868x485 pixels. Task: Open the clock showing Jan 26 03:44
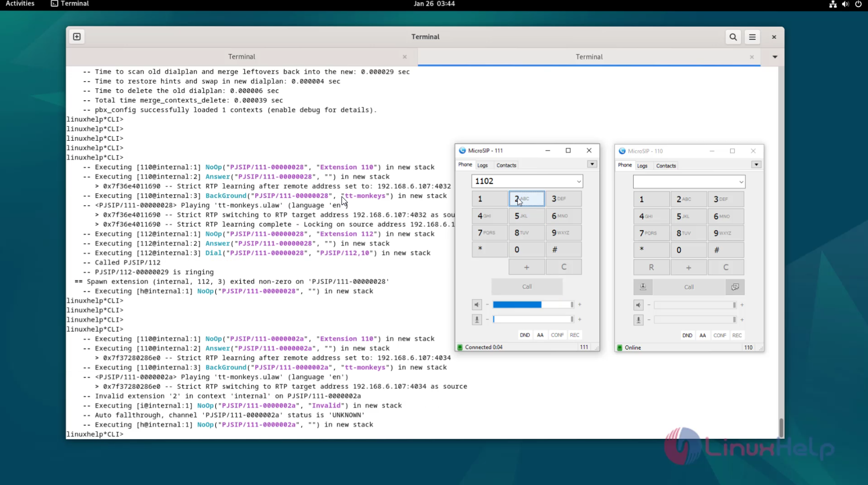[x=434, y=4]
